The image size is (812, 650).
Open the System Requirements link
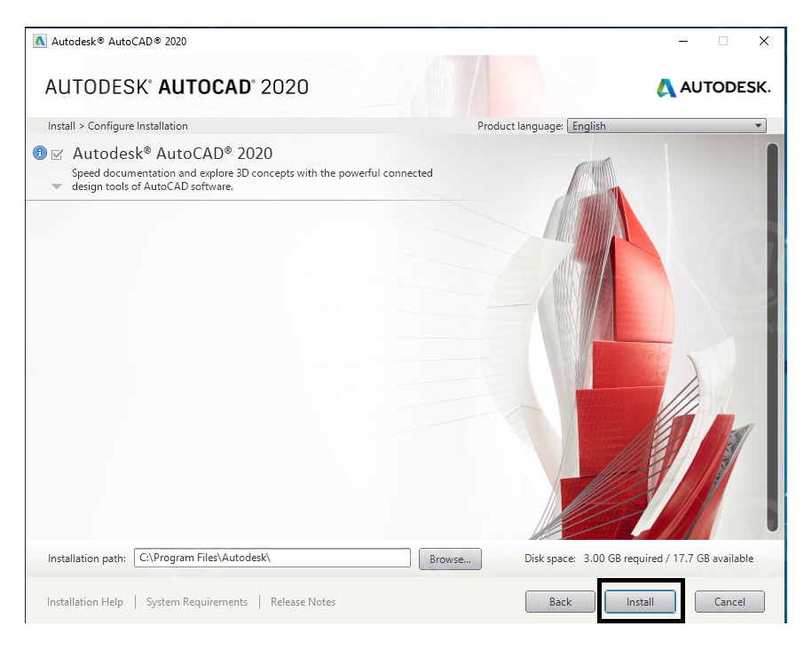coord(197,602)
